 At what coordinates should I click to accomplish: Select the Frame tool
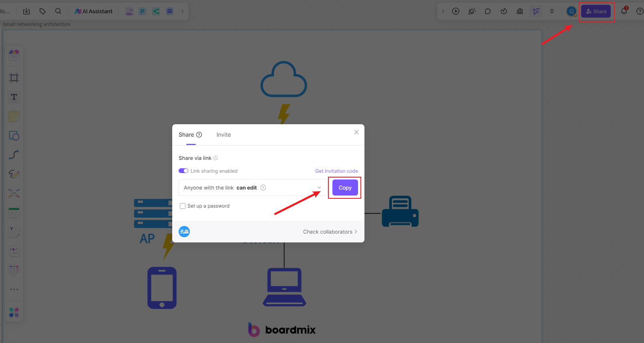tap(14, 78)
